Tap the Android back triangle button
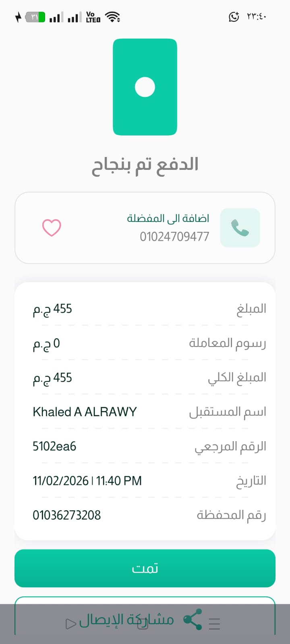 click(71, 623)
